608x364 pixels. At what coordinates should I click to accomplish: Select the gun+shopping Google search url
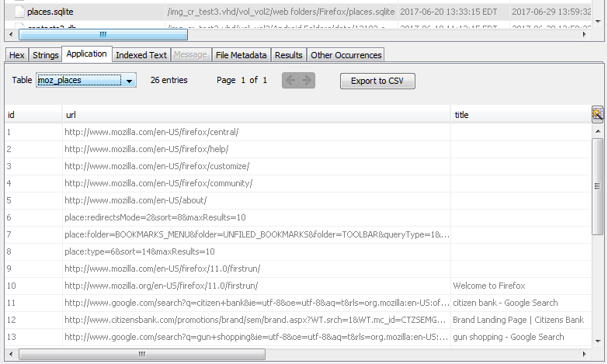[x=256, y=337]
